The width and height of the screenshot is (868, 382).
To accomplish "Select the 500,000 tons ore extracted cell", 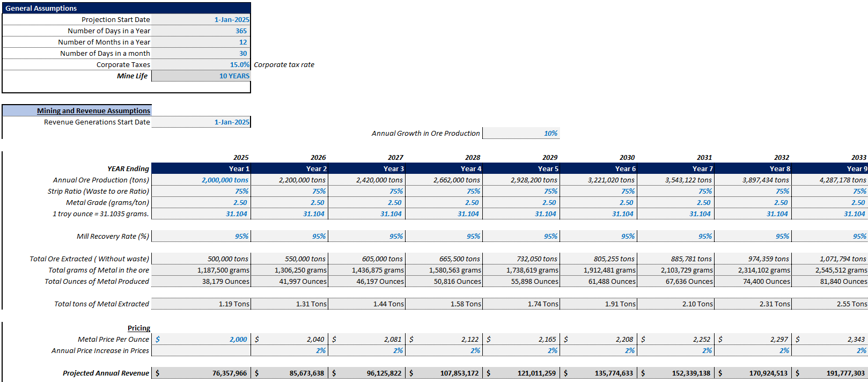I will [201, 259].
